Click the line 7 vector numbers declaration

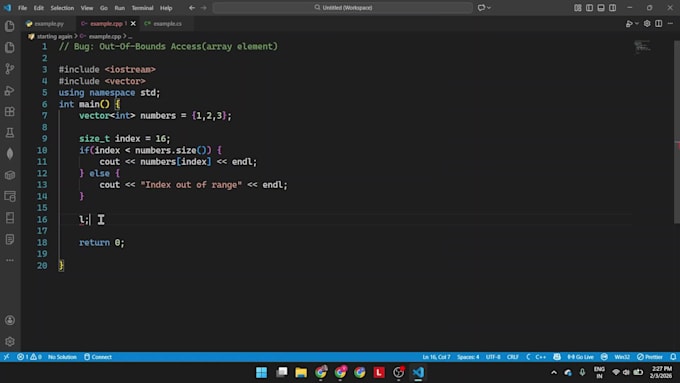[155, 116]
